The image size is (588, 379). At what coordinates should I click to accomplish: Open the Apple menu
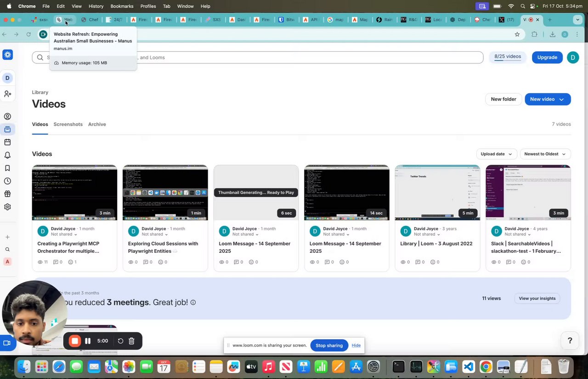point(9,6)
